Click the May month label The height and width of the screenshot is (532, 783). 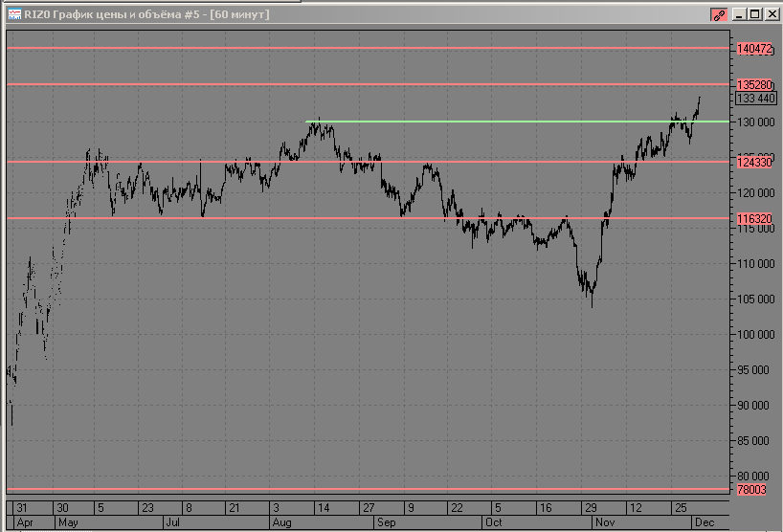pyautogui.click(x=68, y=523)
